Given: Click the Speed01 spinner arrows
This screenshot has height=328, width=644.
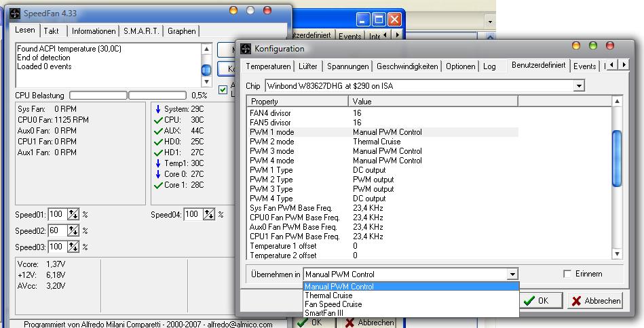Looking at the screenshot, I should pos(73,214).
